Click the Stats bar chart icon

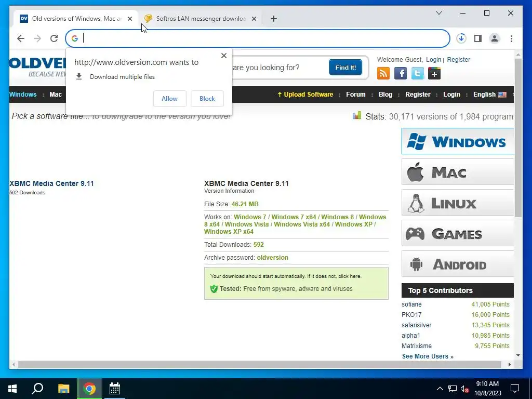click(357, 116)
